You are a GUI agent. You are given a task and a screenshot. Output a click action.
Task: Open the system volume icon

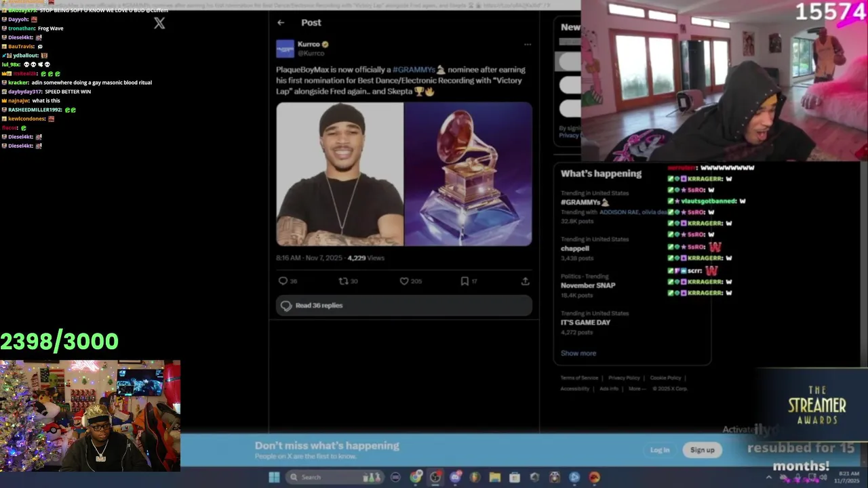click(823, 477)
